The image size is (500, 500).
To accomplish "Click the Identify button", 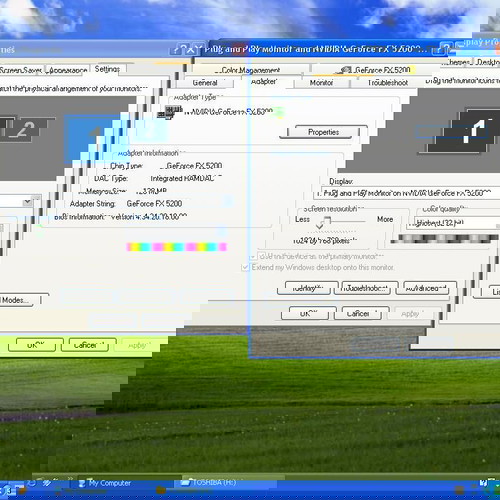I will click(x=307, y=288).
